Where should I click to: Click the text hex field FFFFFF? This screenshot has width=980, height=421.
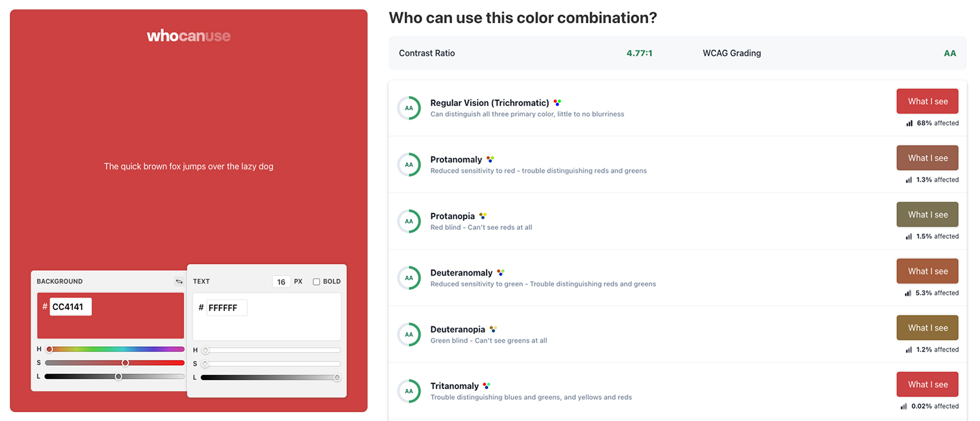tap(226, 308)
